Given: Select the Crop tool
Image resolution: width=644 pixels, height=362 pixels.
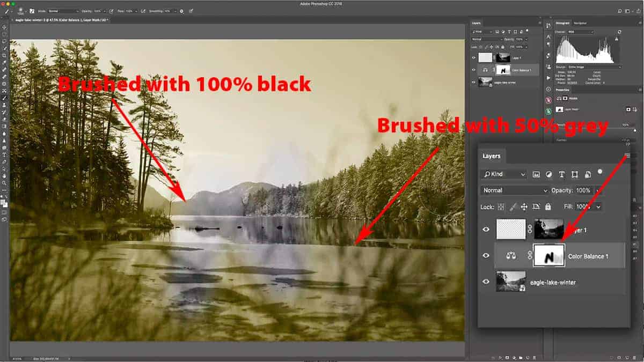Looking at the screenshot, I should 5,55.
